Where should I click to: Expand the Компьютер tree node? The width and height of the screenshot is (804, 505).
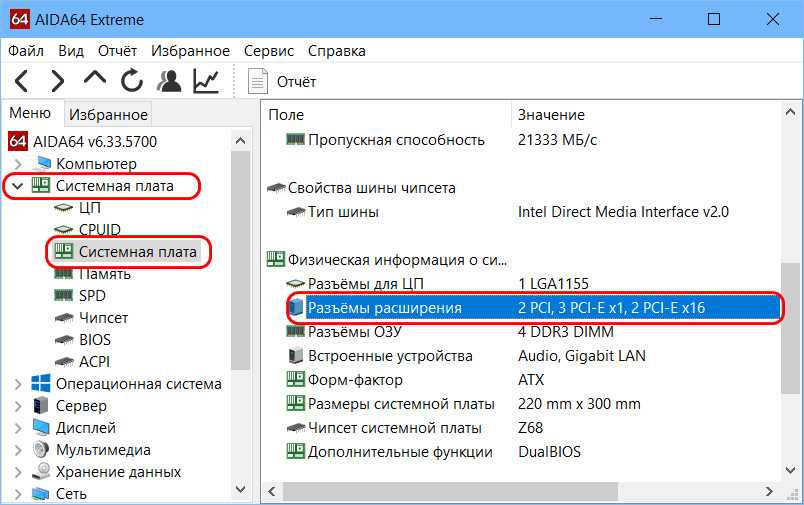coord(18,164)
